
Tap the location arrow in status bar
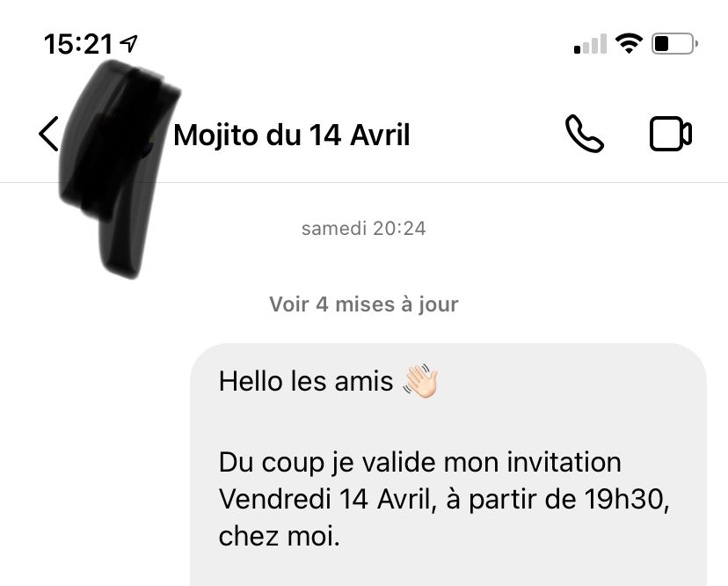pos(130,43)
